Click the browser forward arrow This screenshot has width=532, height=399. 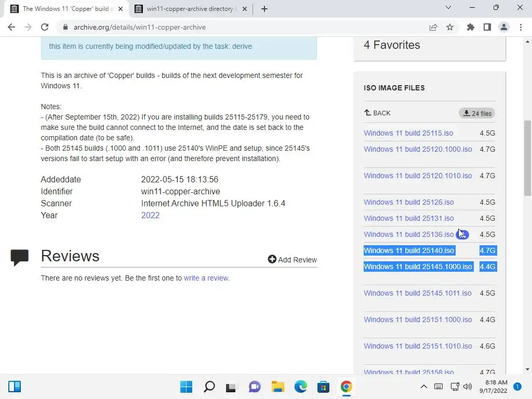click(x=28, y=27)
